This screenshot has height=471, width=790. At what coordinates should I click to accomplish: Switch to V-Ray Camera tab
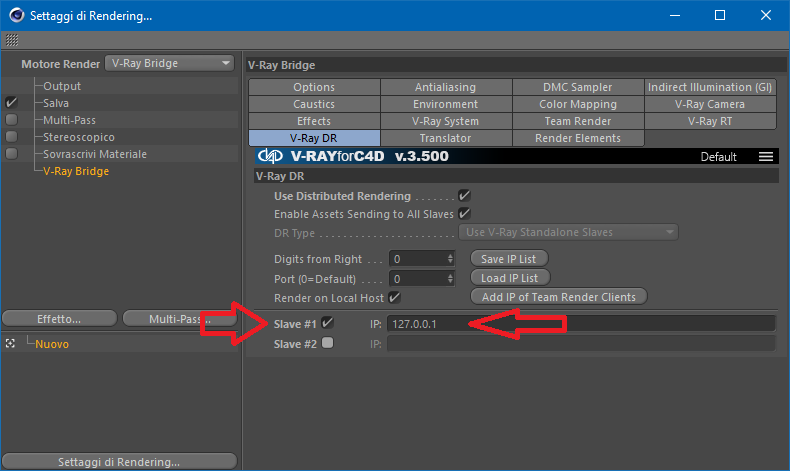click(x=710, y=104)
